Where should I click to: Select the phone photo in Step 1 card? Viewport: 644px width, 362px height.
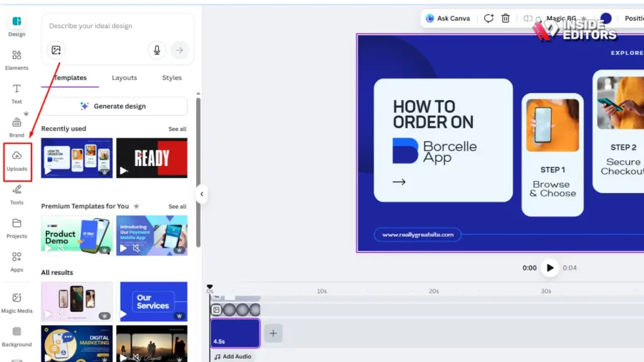[x=553, y=125]
